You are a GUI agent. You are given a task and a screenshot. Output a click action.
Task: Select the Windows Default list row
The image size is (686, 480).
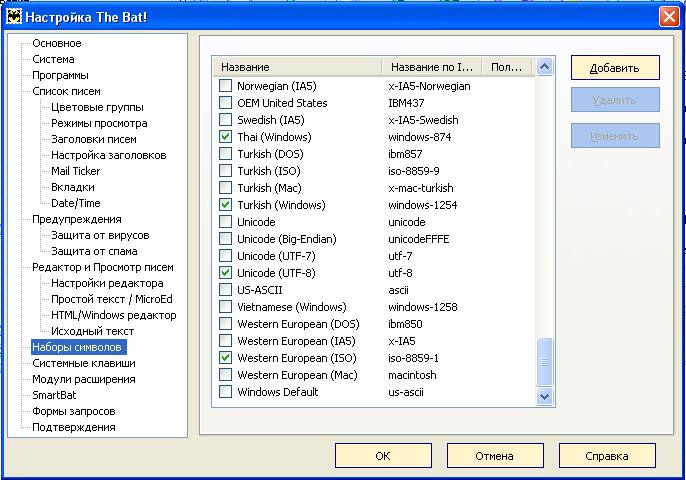[374, 392]
